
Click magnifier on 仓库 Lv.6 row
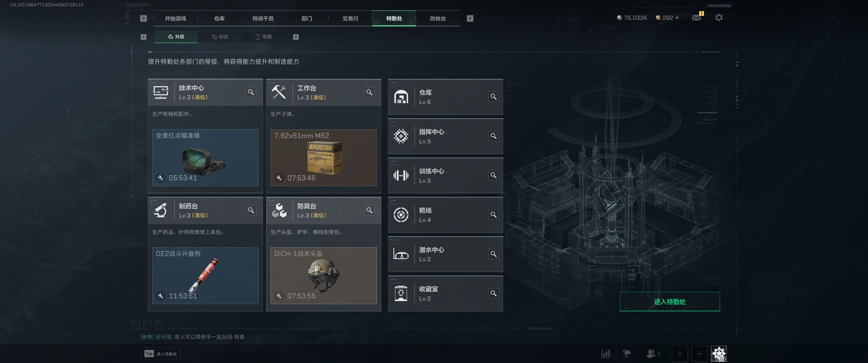[x=493, y=97]
